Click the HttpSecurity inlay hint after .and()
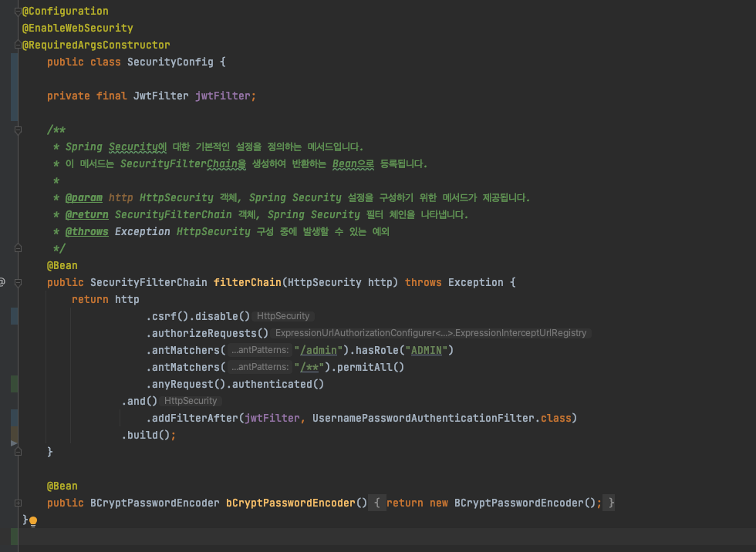 (x=191, y=401)
